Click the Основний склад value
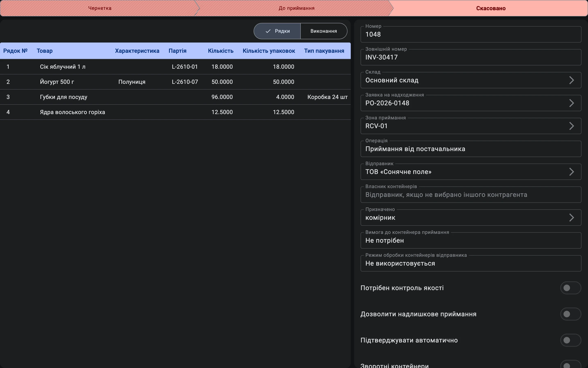 click(392, 80)
